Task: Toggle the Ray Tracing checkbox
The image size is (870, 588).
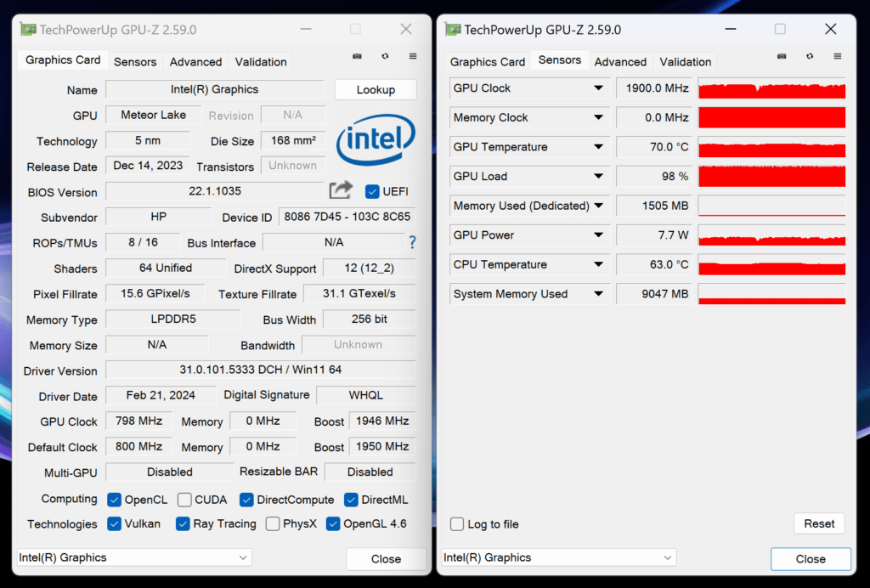Action: [183, 523]
